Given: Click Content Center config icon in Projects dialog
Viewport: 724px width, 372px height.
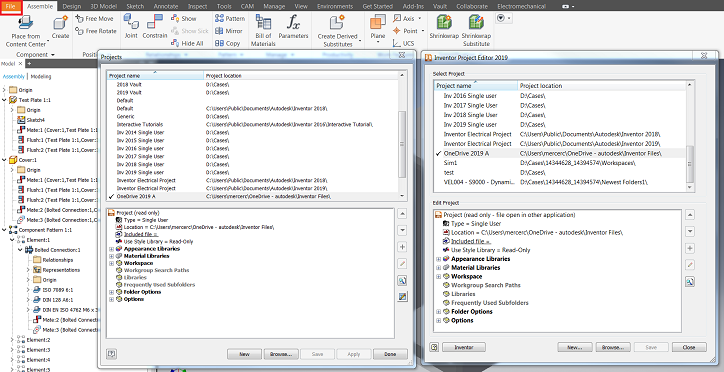Looking at the screenshot, I should [x=402, y=297].
